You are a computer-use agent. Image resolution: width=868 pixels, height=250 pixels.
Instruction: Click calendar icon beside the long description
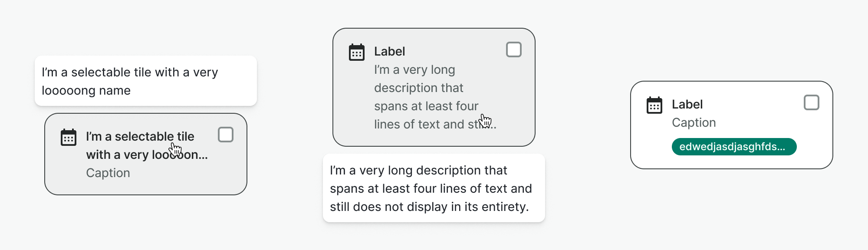(357, 53)
